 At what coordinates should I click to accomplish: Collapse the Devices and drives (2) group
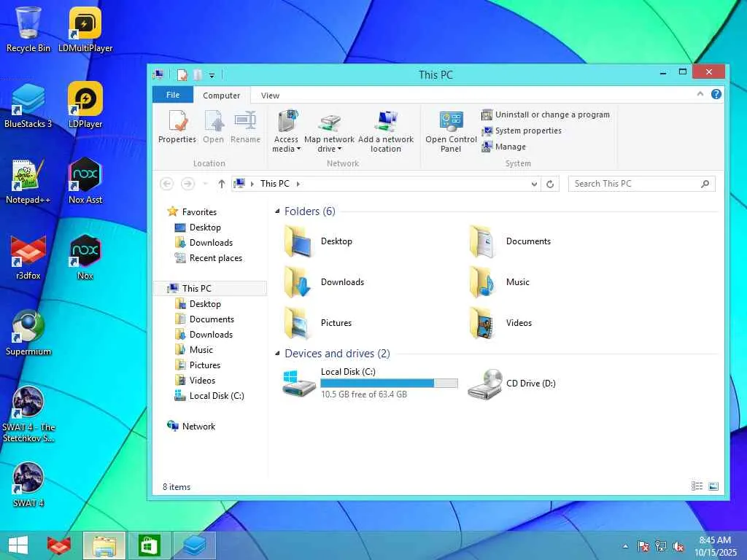(x=277, y=354)
